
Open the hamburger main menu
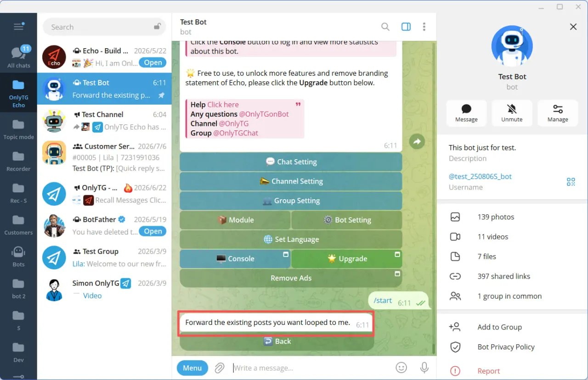coord(18,27)
